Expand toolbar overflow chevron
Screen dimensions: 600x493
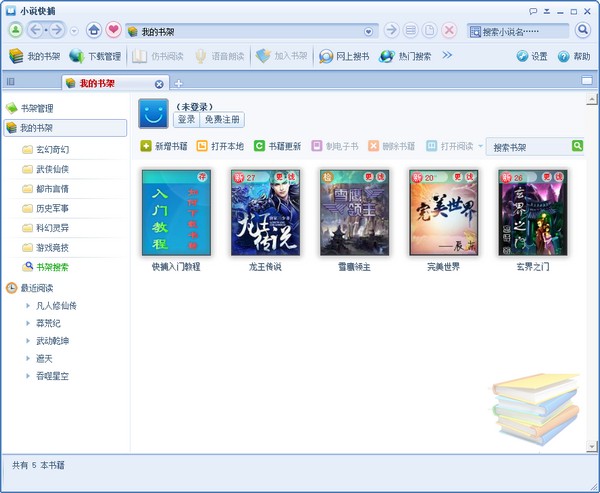click(x=447, y=56)
